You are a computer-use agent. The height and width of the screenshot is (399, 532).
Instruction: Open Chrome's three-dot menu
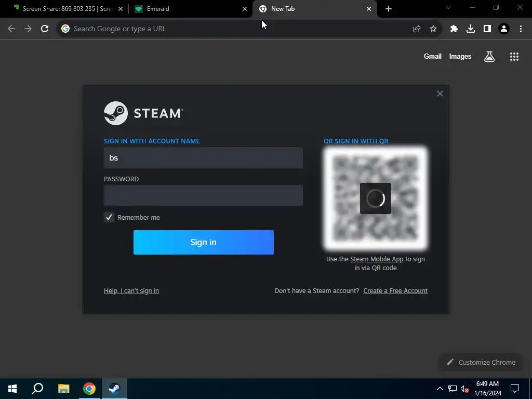pyautogui.click(x=521, y=29)
